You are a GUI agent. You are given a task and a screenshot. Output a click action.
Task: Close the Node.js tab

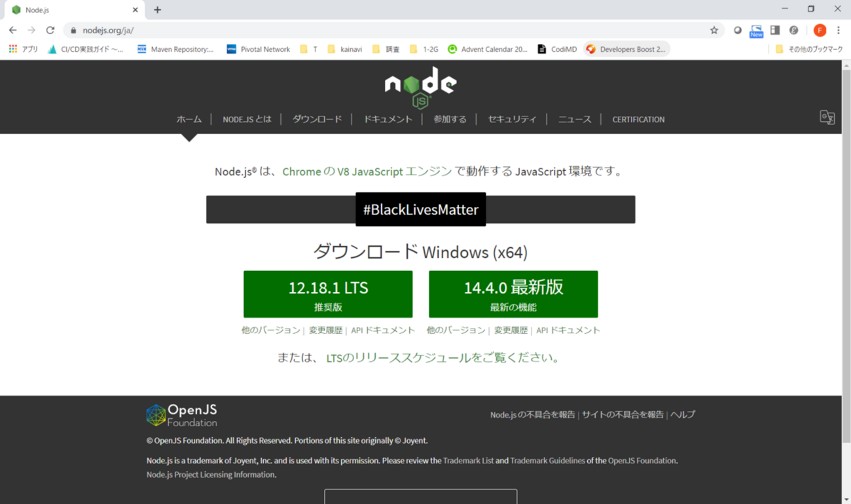136,10
